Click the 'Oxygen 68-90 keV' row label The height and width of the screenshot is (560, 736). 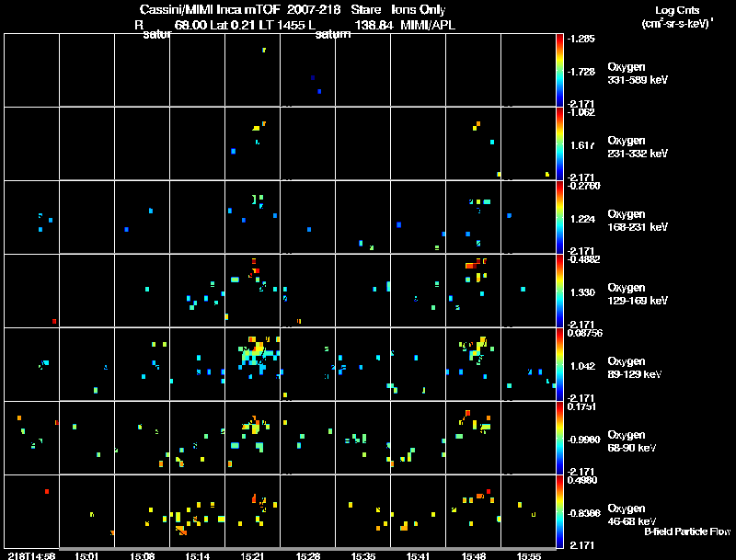pyautogui.click(x=632, y=441)
